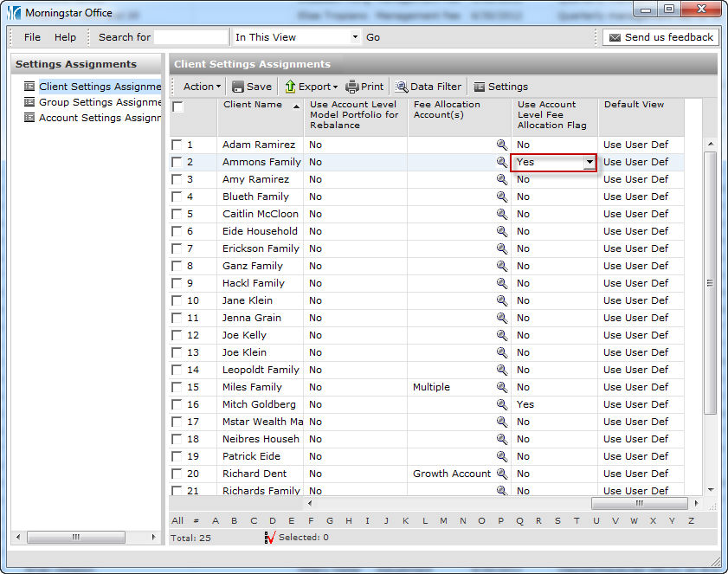
Task: Click the Search for text field
Action: [x=191, y=37]
